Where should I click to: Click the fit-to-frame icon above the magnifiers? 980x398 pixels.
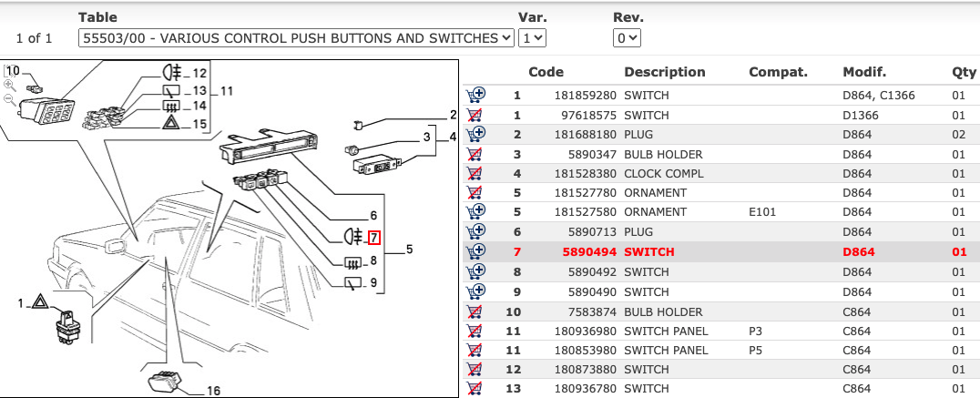(x=9, y=69)
